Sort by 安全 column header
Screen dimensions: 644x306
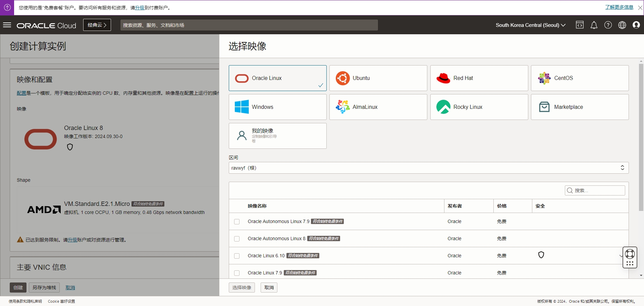coord(540,206)
